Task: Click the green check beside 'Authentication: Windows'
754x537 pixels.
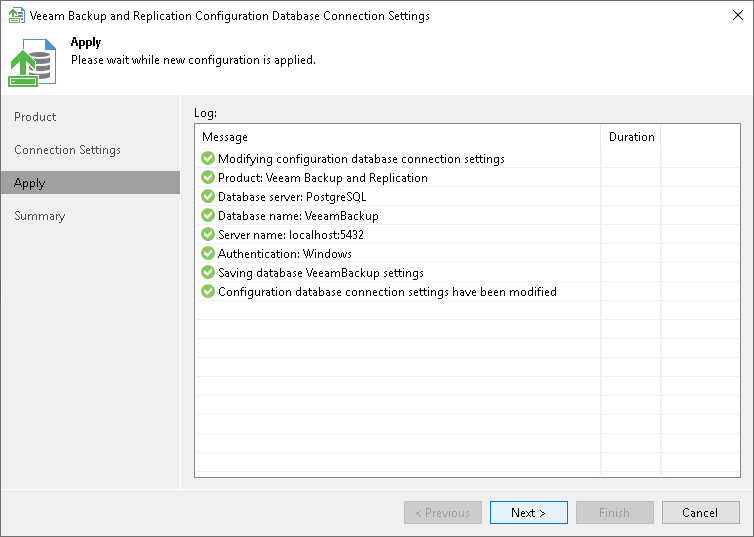Action: [x=208, y=253]
